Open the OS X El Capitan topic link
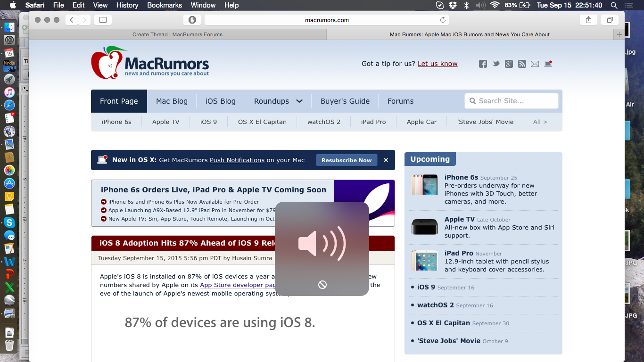Screen dimensions: 644x362 [262, 122]
